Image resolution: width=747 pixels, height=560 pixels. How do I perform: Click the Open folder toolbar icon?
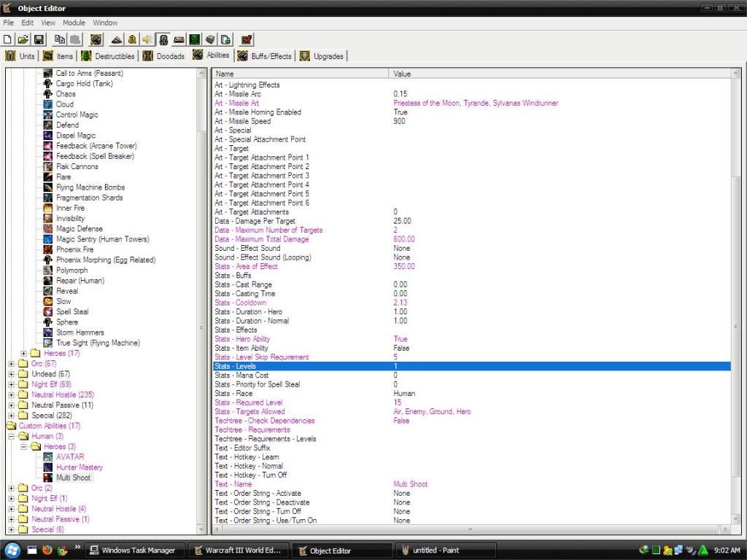[x=23, y=39]
